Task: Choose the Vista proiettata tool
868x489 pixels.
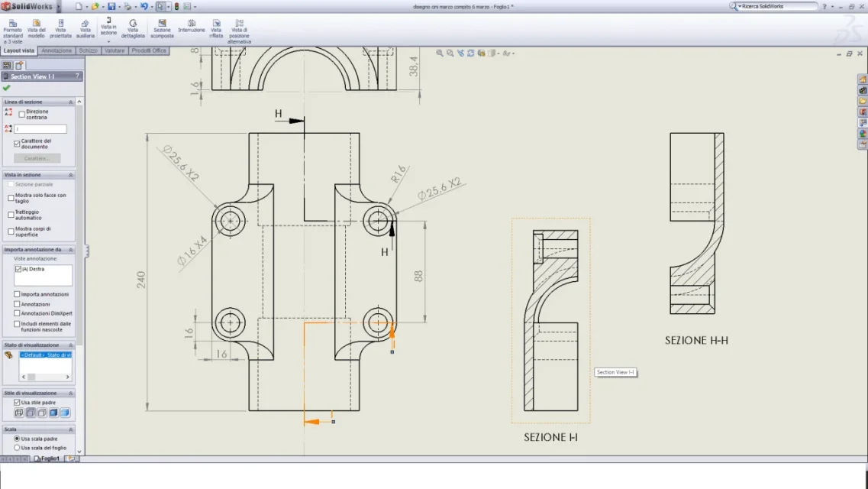Action: click(60, 29)
